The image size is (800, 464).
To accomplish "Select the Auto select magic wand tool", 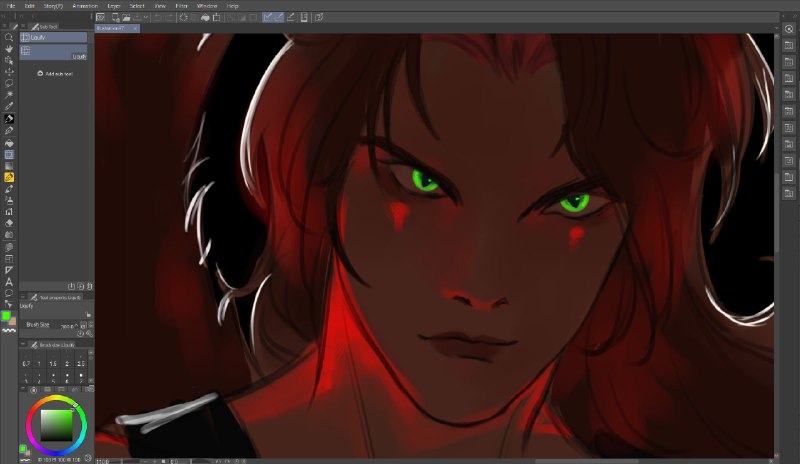I will point(9,95).
